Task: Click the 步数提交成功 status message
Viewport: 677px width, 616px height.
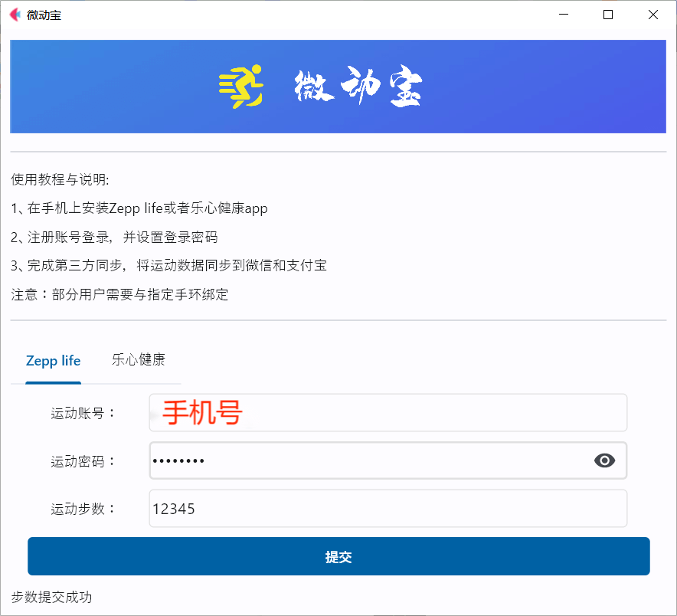Action: [51, 597]
